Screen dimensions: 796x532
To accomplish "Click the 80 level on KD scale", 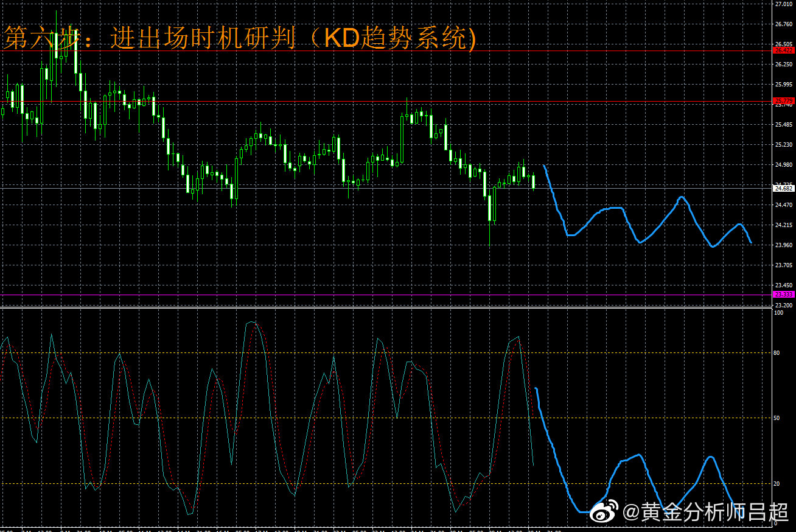I will [776, 353].
